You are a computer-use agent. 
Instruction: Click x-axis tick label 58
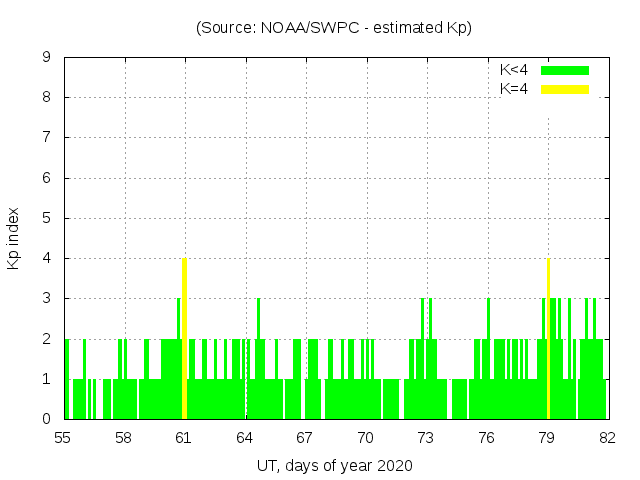point(123,437)
